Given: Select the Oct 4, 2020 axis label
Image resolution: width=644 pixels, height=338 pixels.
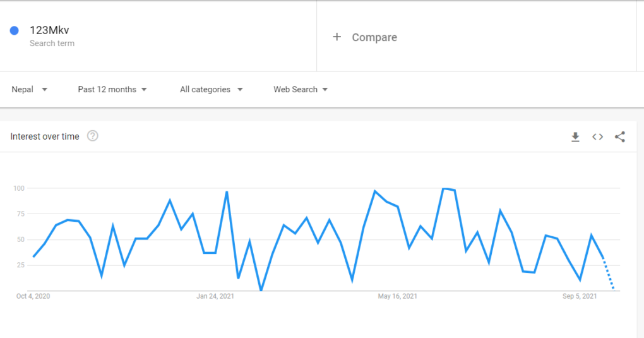Looking at the screenshot, I should click(33, 296).
